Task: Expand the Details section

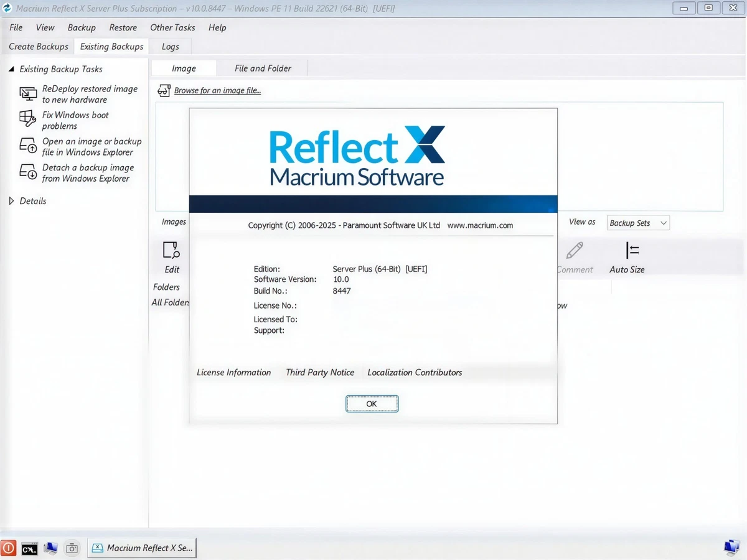Action: pyautogui.click(x=11, y=201)
